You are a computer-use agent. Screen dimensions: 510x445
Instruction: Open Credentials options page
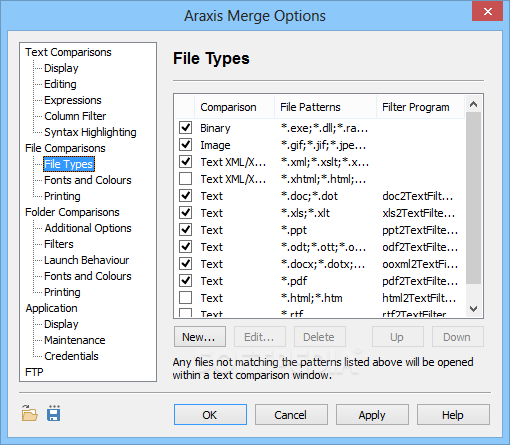[71, 356]
